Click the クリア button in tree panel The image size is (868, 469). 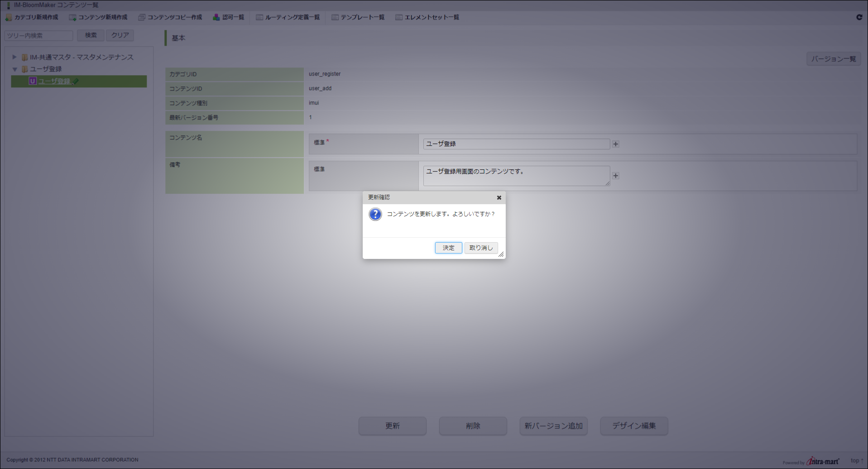click(120, 35)
